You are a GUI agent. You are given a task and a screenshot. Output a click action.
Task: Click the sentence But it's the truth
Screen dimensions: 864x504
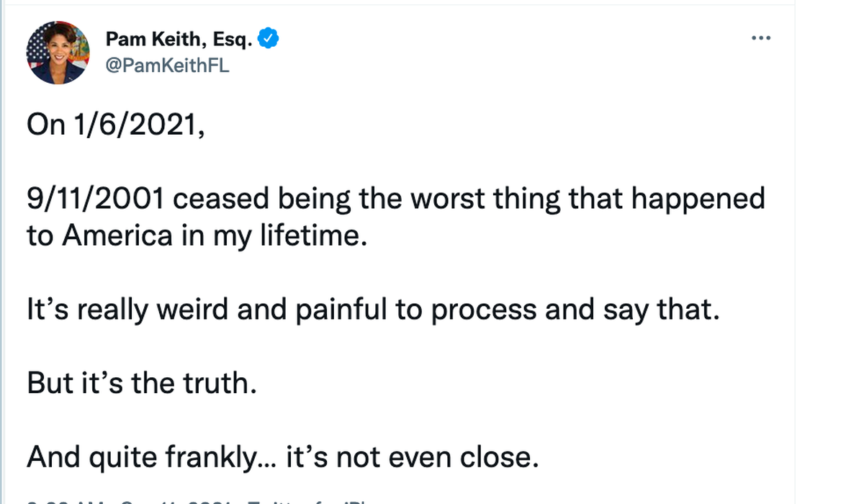142,382
